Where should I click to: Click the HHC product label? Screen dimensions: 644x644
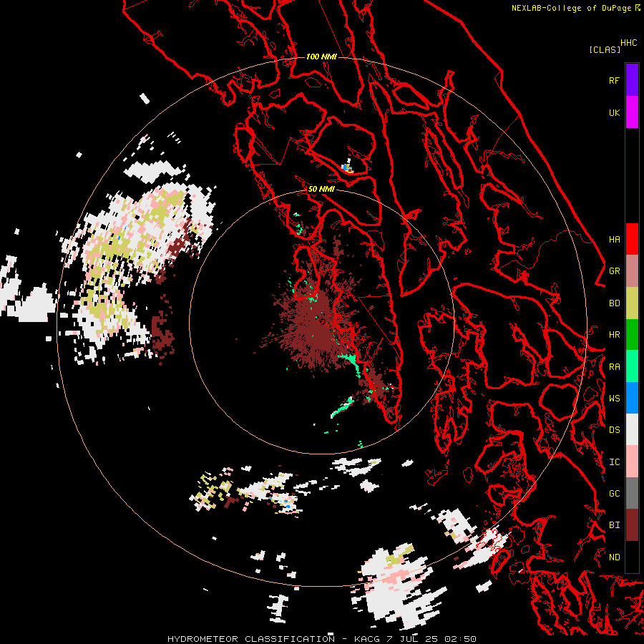(x=628, y=43)
